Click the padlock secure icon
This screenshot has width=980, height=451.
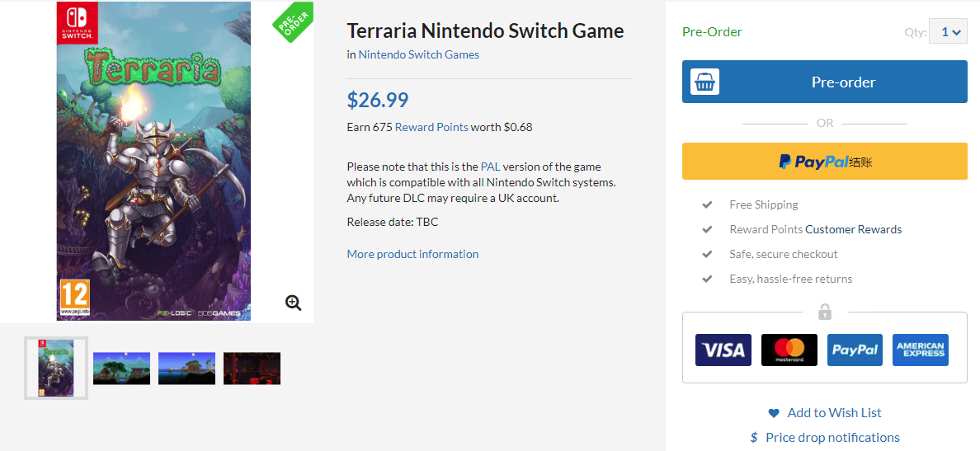click(x=825, y=312)
